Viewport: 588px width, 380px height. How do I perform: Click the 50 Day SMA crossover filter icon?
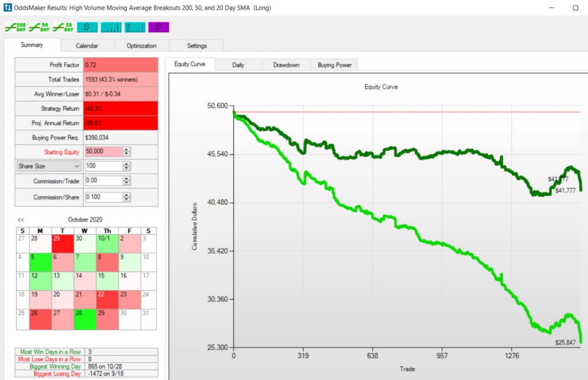(x=40, y=27)
